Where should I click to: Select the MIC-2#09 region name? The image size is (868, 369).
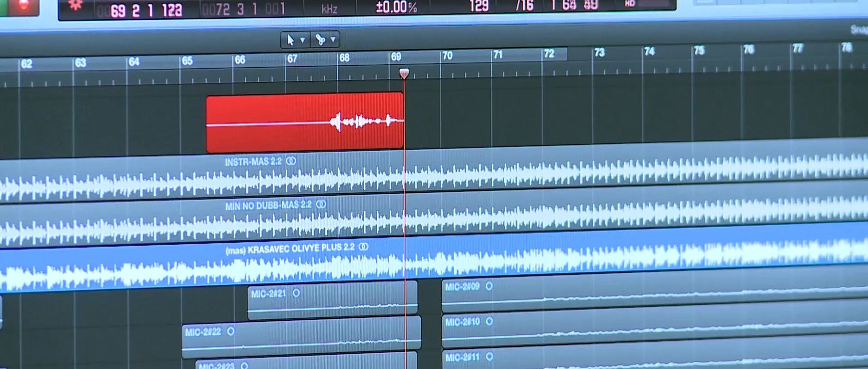[x=462, y=286]
